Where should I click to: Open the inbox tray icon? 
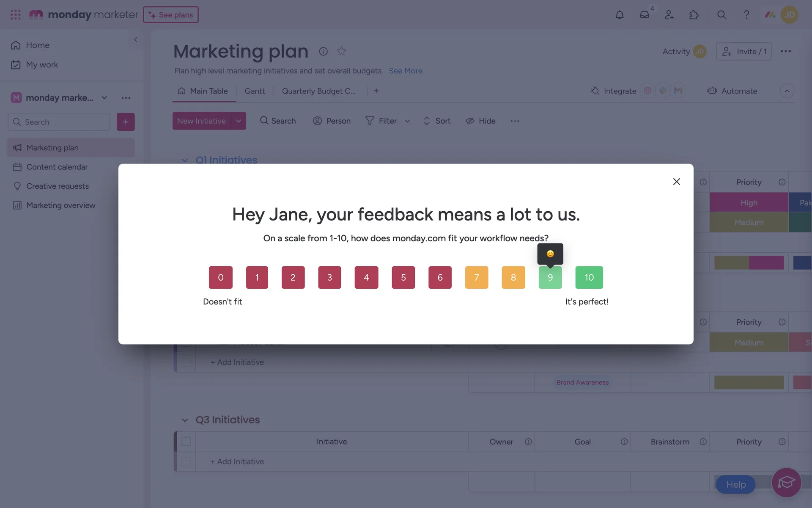pos(644,15)
